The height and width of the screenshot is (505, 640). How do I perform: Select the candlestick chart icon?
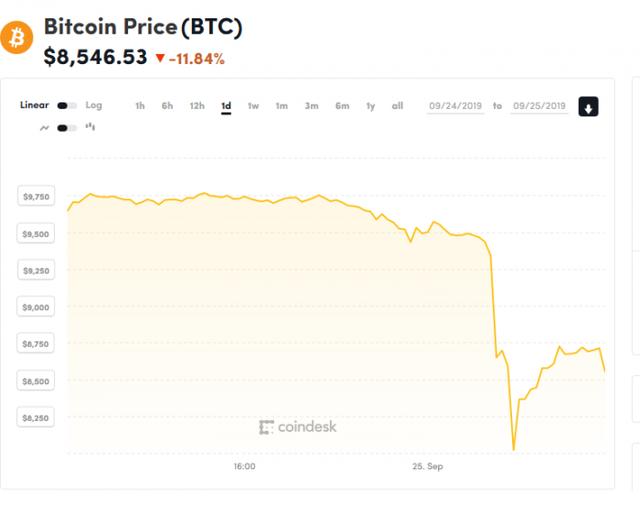[x=91, y=127]
